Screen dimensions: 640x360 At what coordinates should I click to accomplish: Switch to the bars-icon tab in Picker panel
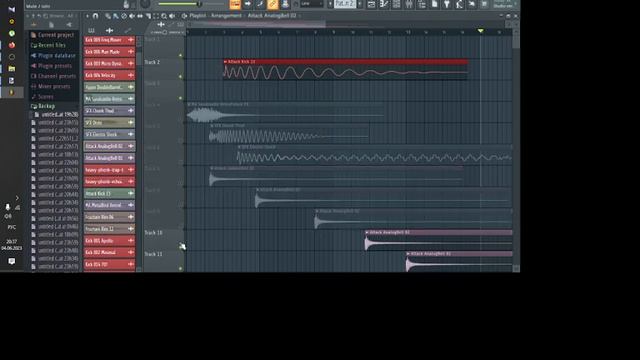pyautogui.click(x=91, y=31)
